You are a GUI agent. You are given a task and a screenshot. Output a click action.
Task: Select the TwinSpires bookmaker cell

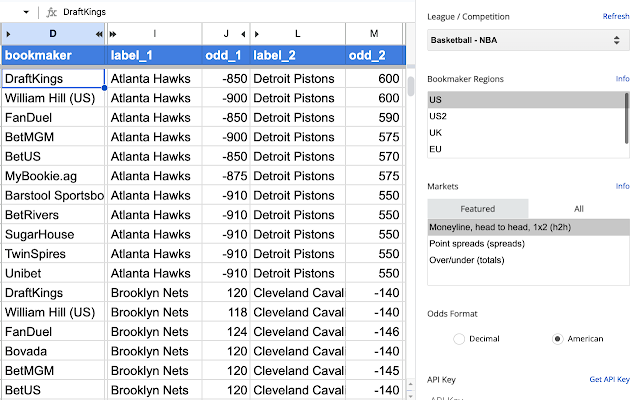pyautogui.click(x=53, y=254)
